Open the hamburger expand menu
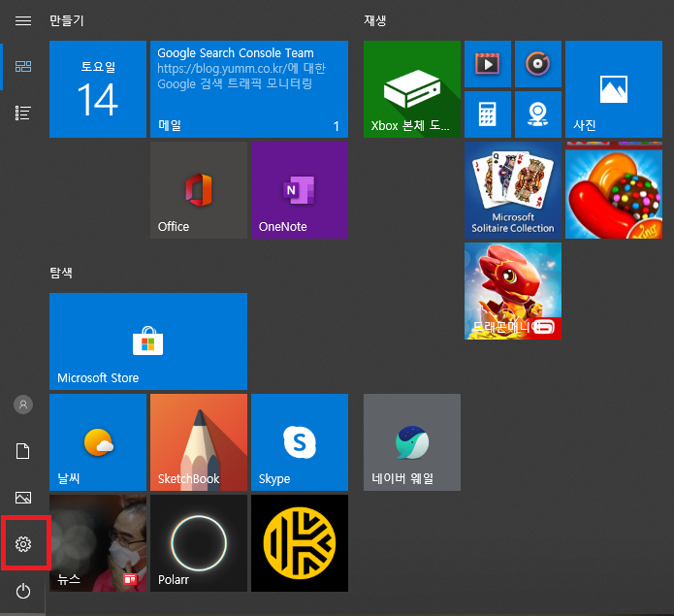This screenshot has height=616, width=674. point(22,20)
